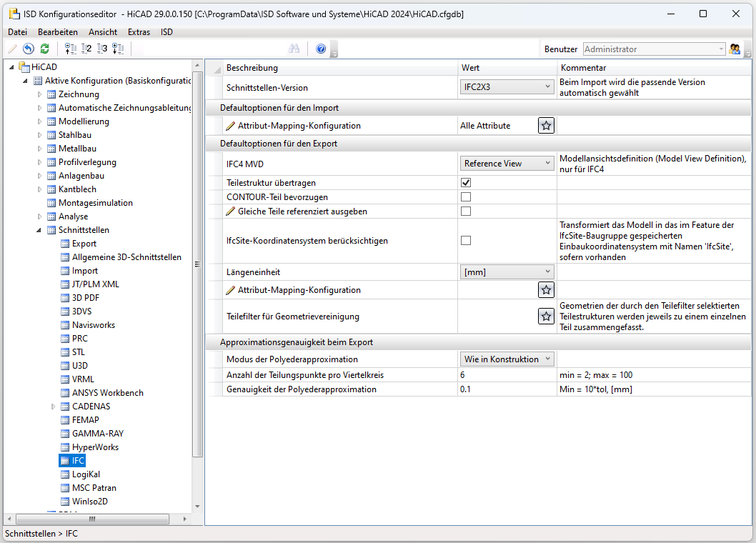Screen dimensions: 756x543
Task: Select Export in the Schnittstellen tree
Action: coord(84,244)
